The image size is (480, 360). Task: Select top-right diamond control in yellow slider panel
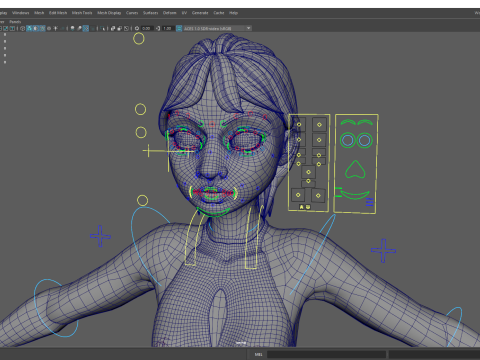pos(319,125)
